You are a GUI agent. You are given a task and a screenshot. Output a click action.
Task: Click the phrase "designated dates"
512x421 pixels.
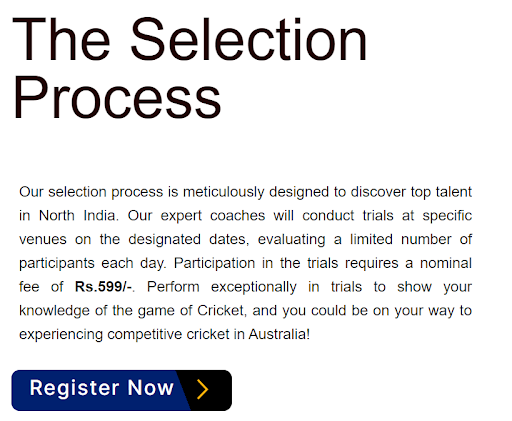click(x=188, y=240)
